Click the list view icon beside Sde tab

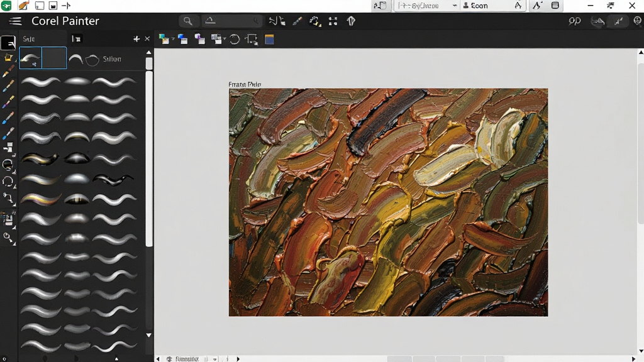coord(76,39)
